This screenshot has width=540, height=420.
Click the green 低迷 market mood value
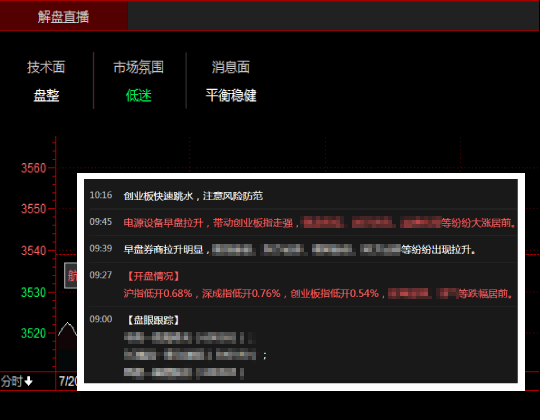[138, 95]
